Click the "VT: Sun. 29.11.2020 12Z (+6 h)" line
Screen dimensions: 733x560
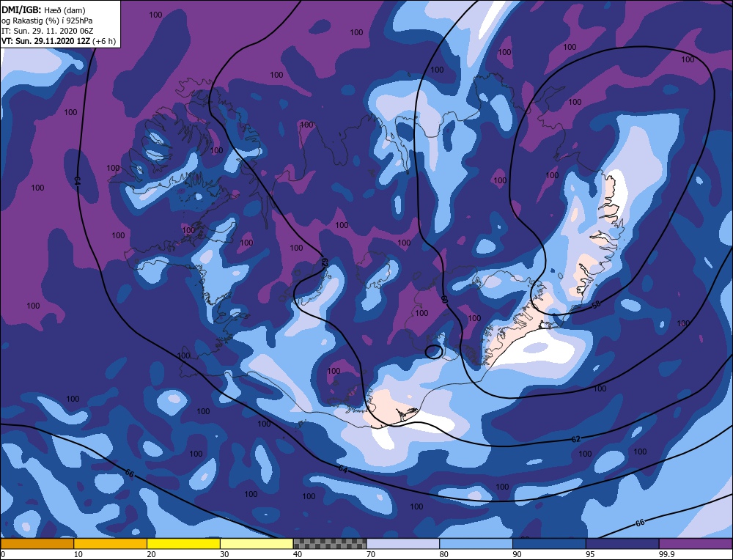[59, 41]
